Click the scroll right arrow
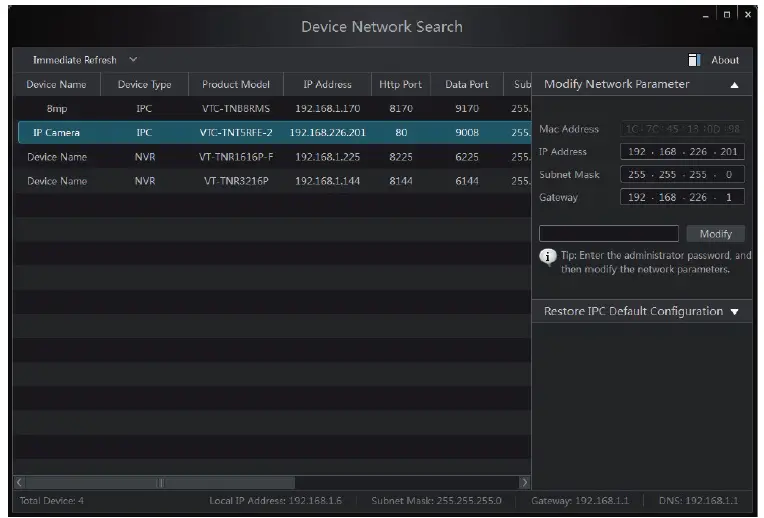 tap(524, 483)
